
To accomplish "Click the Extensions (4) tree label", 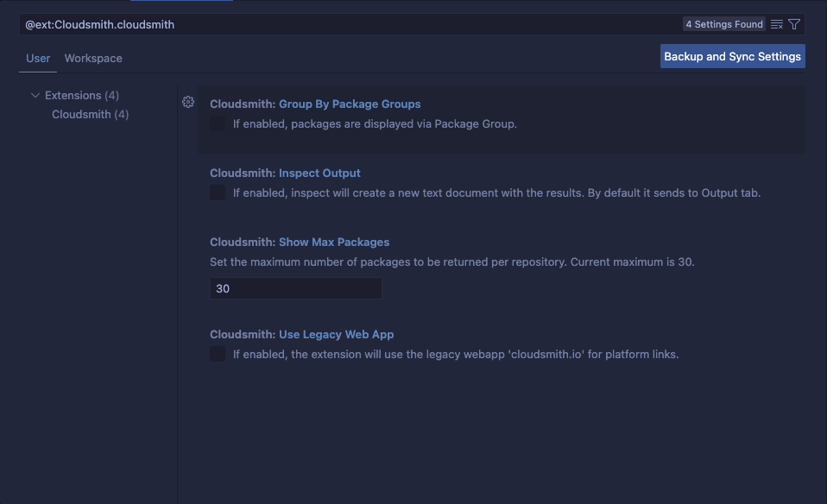I will coord(82,96).
